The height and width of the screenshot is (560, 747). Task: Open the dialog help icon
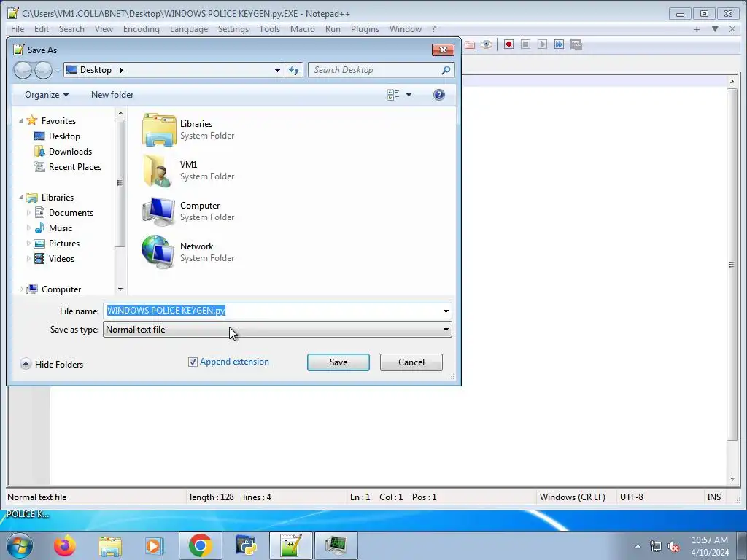[438, 95]
